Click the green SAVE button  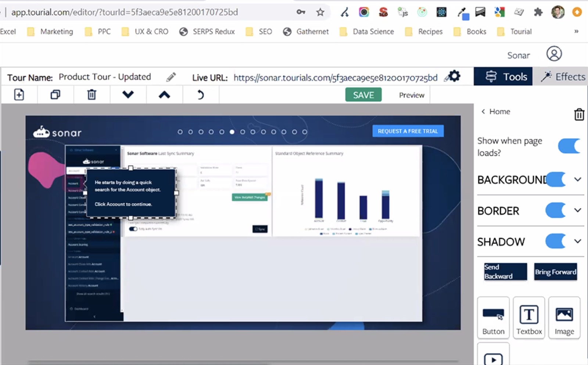pyautogui.click(x=363, y=95)
